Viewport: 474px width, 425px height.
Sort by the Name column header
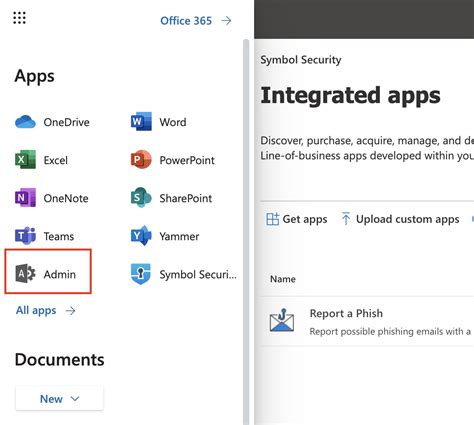coord(283,279)
